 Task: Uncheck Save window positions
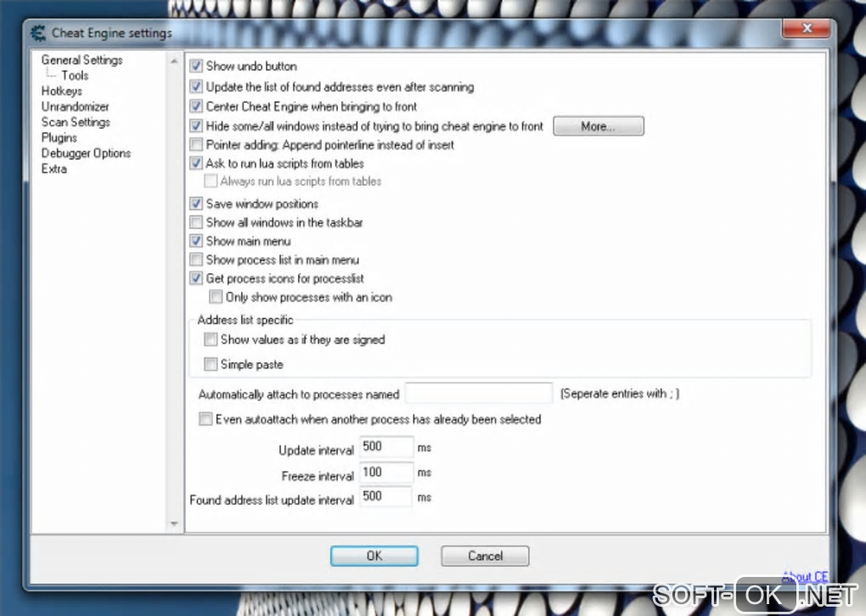[x=196, y=204]
